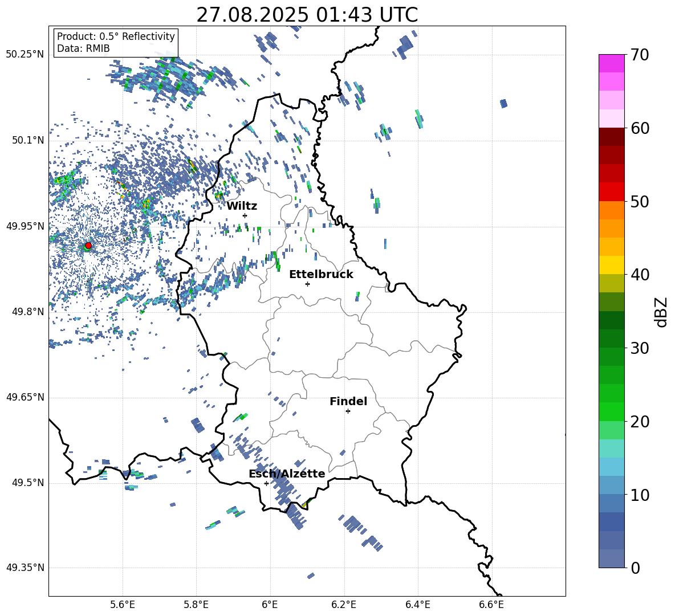This screenshot has height=616, width=675.
Task: Click the dBZ colorbar axis label
Action: (x=661, y=312)
